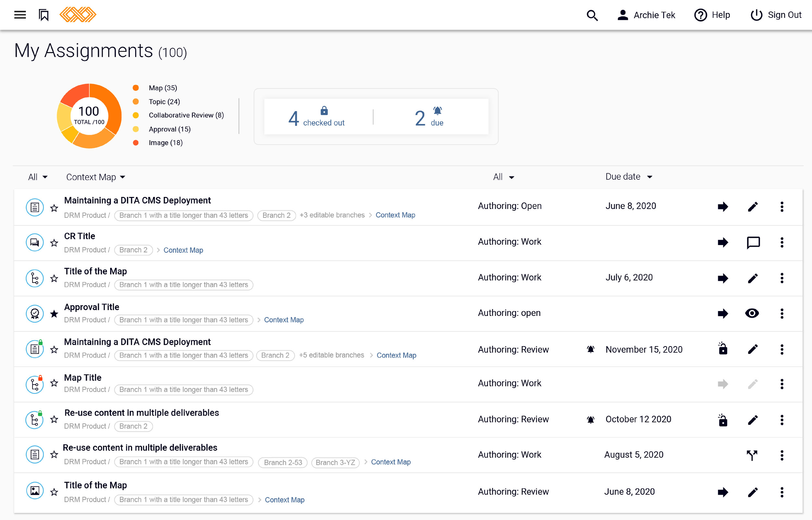Image resolution: width=812 pixels, height=520 pixels.
Task: Click forward arrow on last Title of the Map row
Action: click(x=723, y=492)
